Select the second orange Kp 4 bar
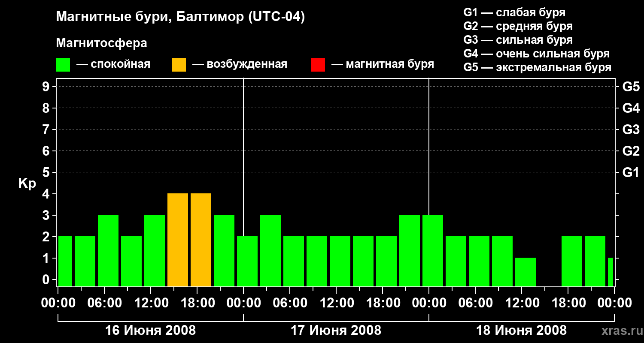 pos(201,239)
